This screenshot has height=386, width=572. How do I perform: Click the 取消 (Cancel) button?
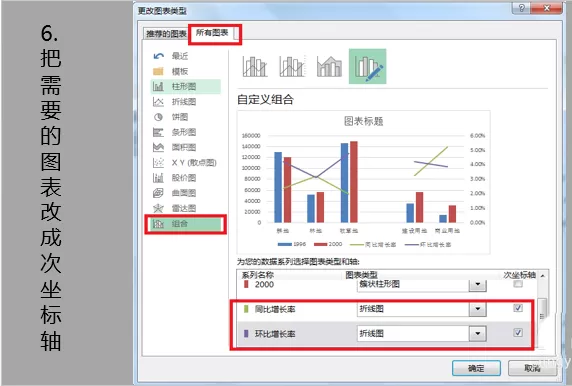coord(532,368)
